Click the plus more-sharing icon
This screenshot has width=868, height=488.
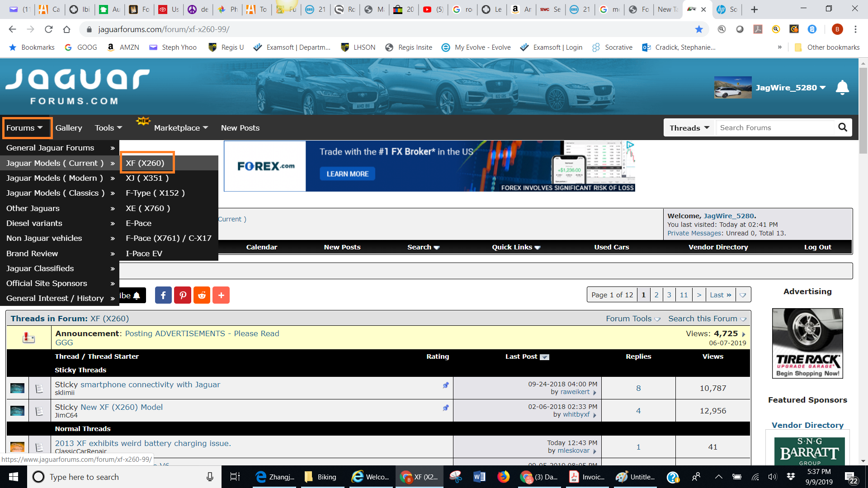(221, 296)
